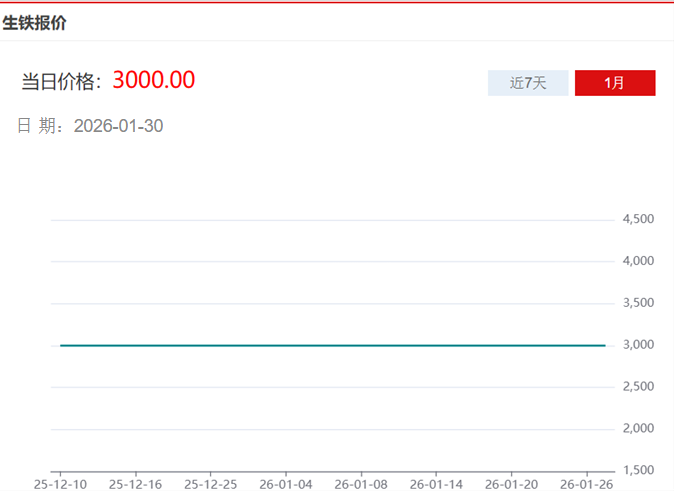Select the 25-12-25 date on the axis
Screen dimensions: 680x491
[210, 484]
